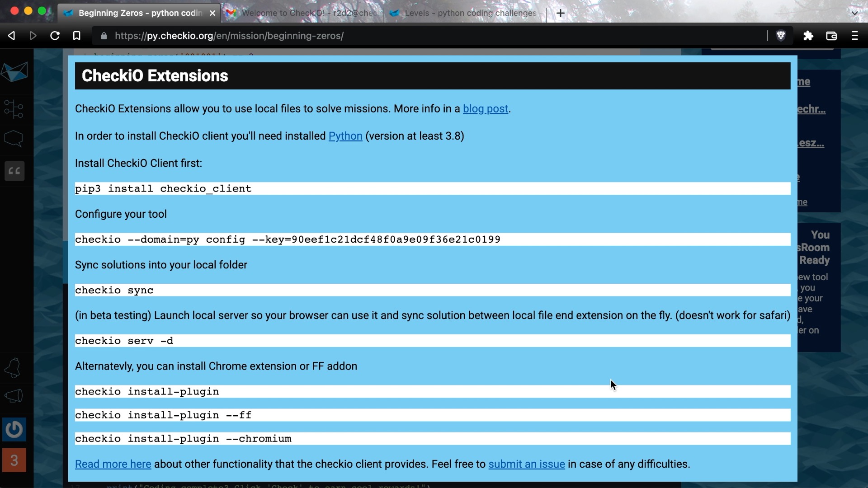Click the macOS yellow minimize window button

click(28, 11)
